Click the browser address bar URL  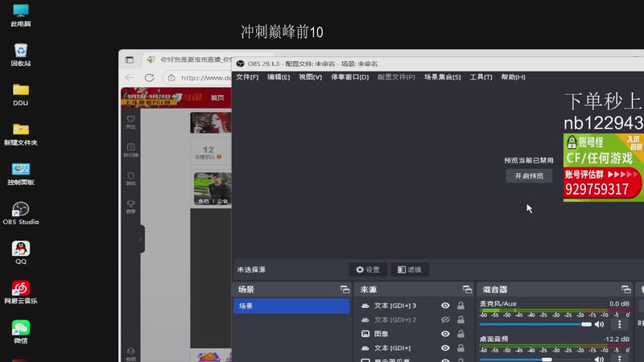(x=206, y=77)
